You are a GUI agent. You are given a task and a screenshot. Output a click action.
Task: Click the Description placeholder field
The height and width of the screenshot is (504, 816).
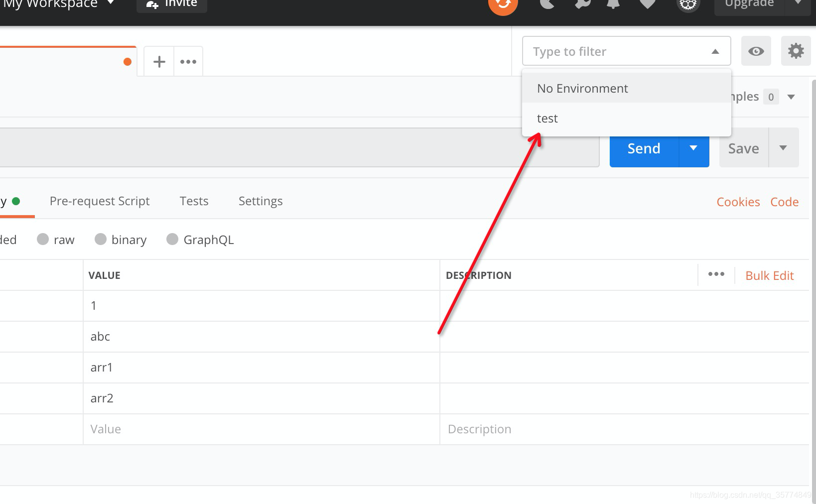pos(624,429)
